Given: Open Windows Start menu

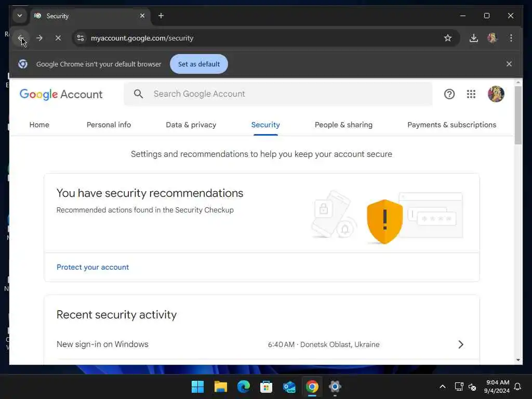Looking at the screenshot, I should coord(197,387).
